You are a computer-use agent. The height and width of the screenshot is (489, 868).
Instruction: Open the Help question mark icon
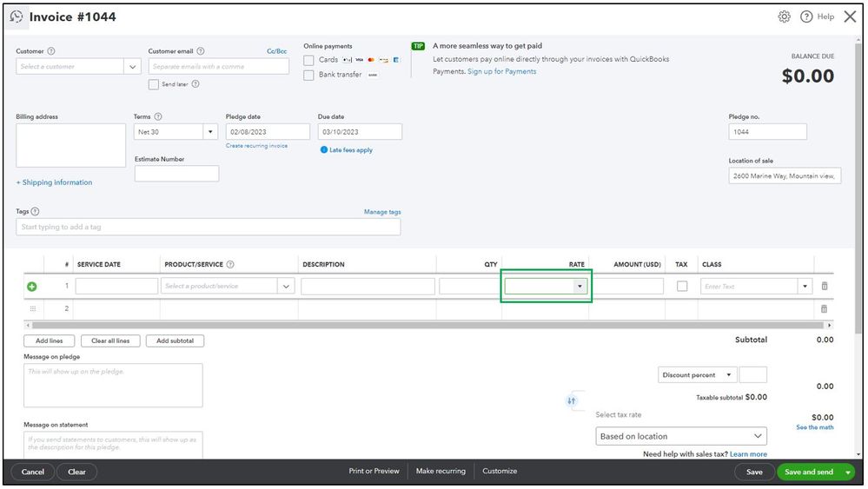(806, 17)
